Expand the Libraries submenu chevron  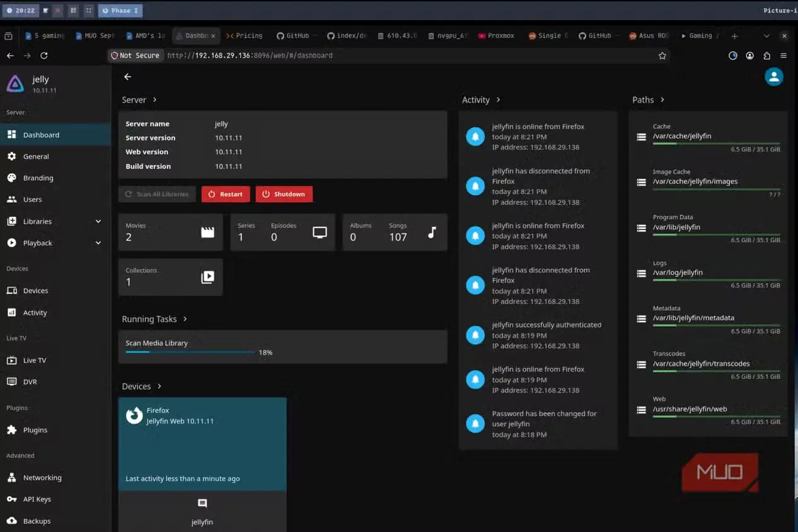[98, 221]
